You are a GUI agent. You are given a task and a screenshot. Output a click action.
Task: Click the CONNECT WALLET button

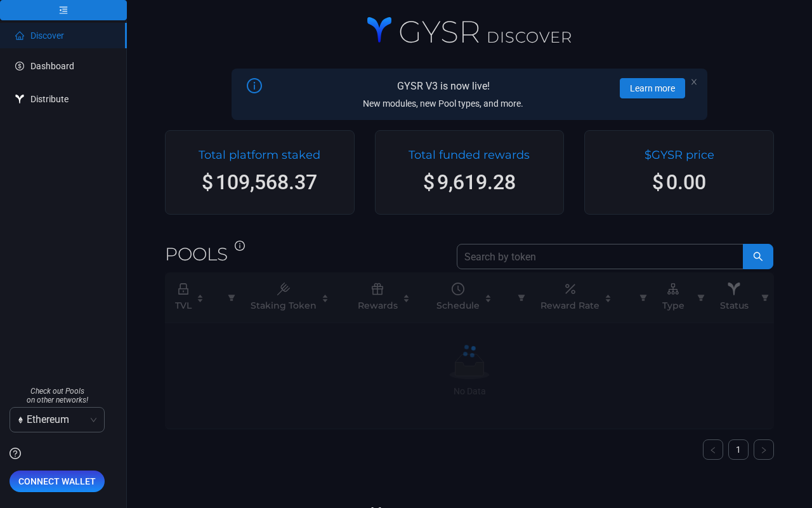(57, 481)
